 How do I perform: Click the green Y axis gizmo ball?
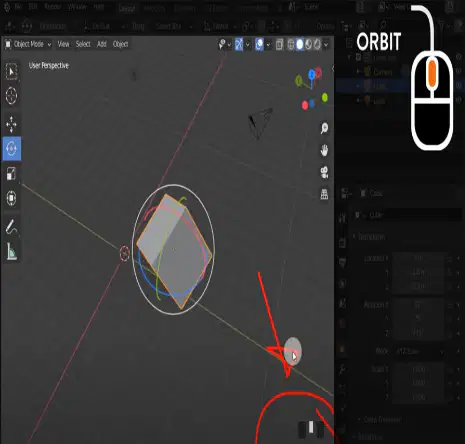(299, 80)
